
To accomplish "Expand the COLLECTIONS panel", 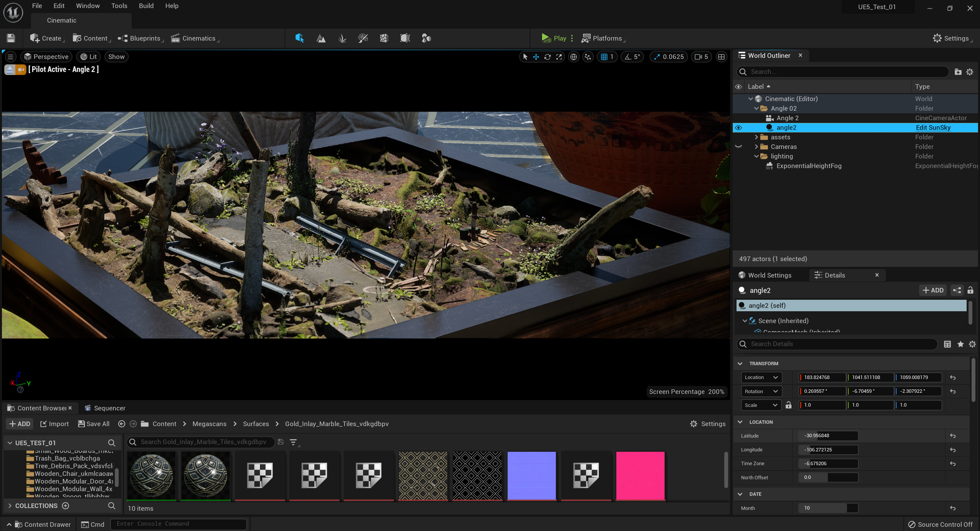I will (10, 505).
